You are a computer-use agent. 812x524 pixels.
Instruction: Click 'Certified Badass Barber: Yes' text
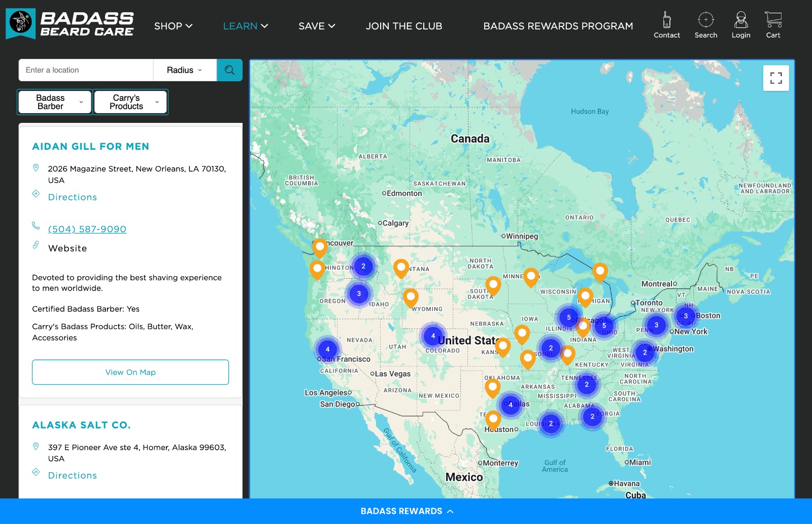coord(86,309)
